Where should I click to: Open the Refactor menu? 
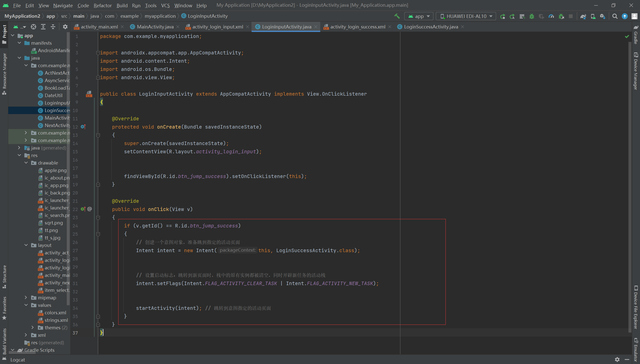pos(102,5)
